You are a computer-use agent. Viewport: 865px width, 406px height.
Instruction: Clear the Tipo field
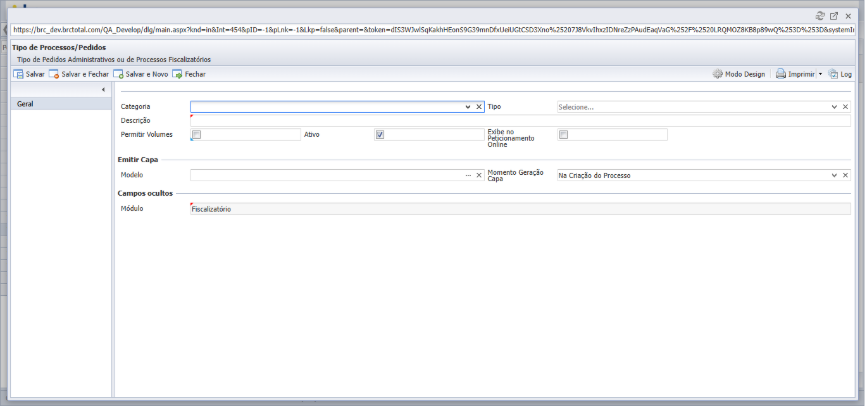pos(845,107)
